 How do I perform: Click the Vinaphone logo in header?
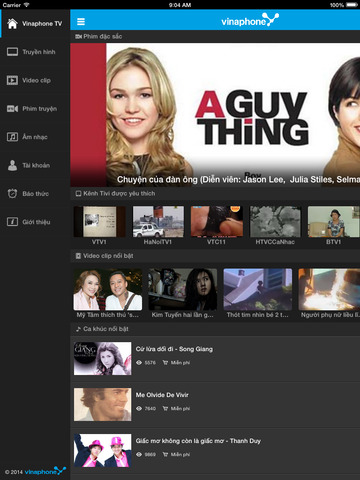coord(250,20)
